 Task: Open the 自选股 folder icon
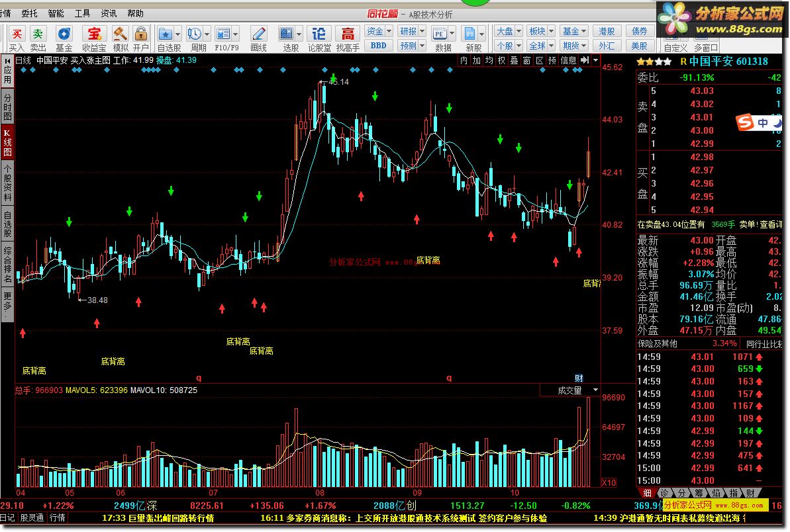pos(166,34)
